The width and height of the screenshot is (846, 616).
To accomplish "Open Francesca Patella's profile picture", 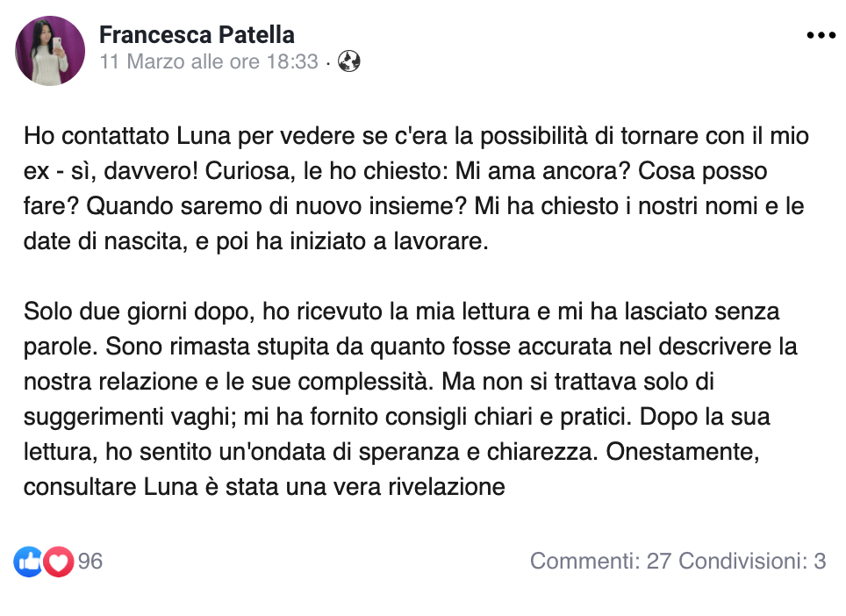I will point(50,51).
